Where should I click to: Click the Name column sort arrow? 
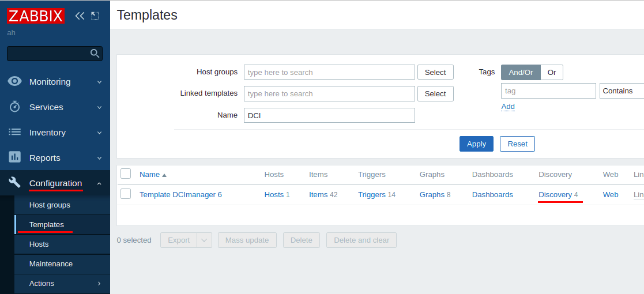click(164, 175)
